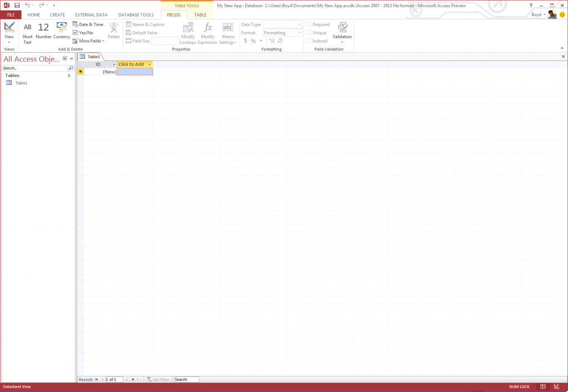Add a Number field

click(x=43, y=28)
